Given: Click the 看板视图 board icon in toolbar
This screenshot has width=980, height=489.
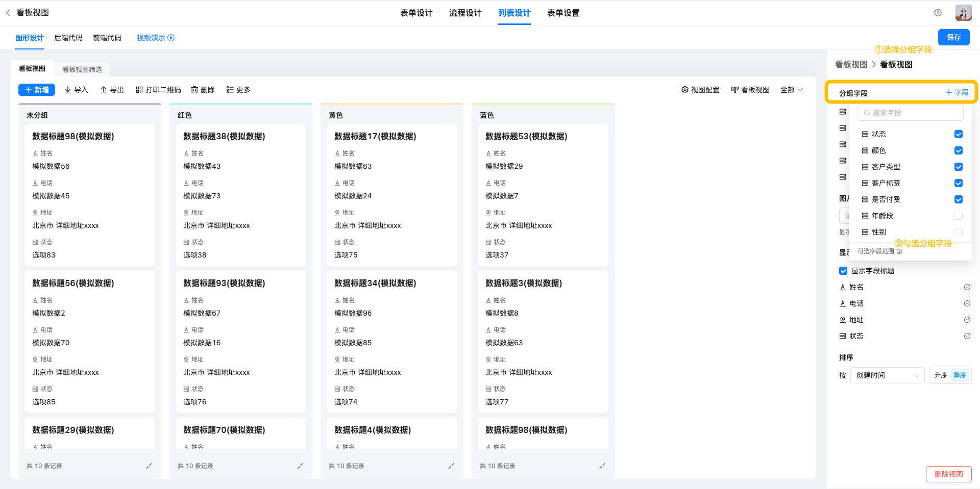Looking at the screenshot, I should pyautogui.click(x=734, y=90).
